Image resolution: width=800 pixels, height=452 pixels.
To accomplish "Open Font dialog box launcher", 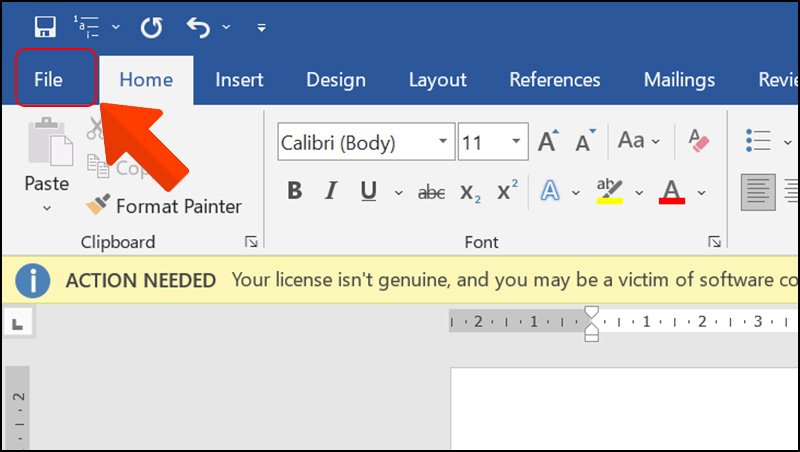I will tap(714, 242).
